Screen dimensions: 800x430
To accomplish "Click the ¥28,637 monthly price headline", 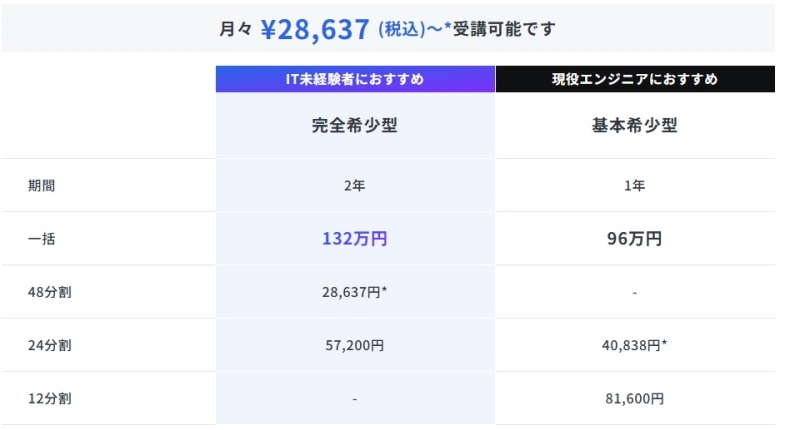I will (x=315, y=29).
